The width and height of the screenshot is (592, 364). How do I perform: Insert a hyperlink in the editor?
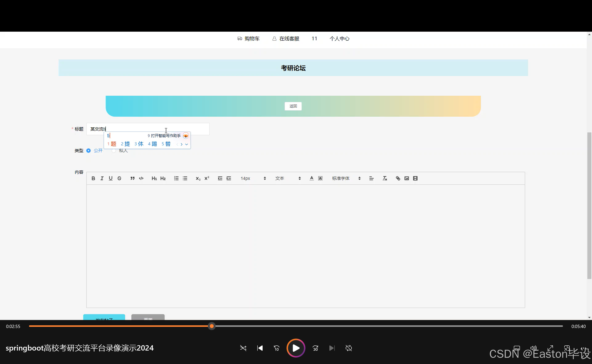click(398, 178)
